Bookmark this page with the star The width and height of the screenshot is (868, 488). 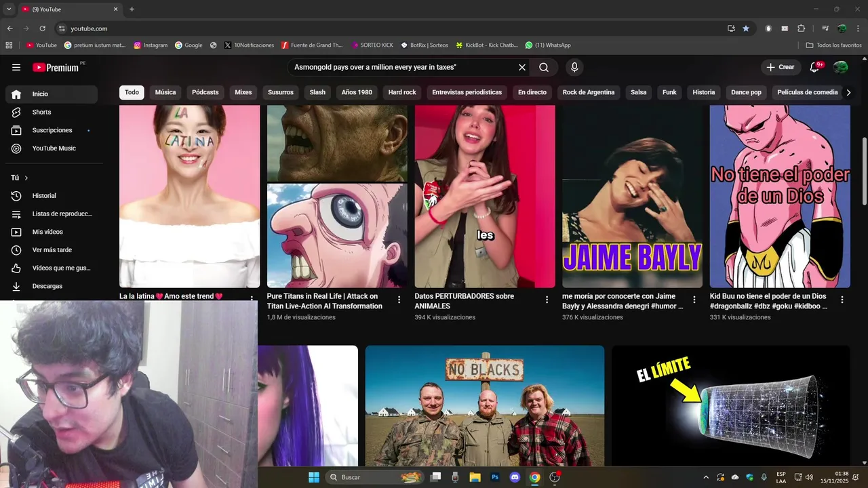point(746,28)
